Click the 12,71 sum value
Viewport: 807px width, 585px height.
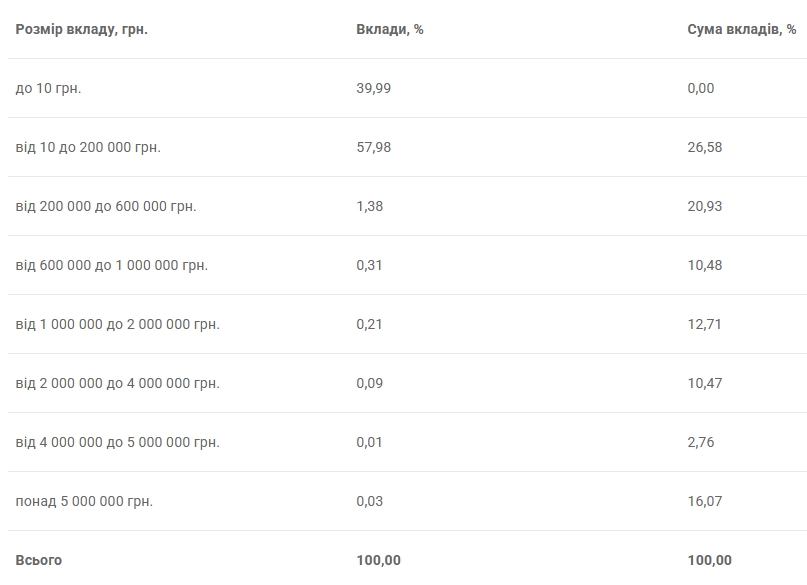pyautogui.click(x=704, y=324)
